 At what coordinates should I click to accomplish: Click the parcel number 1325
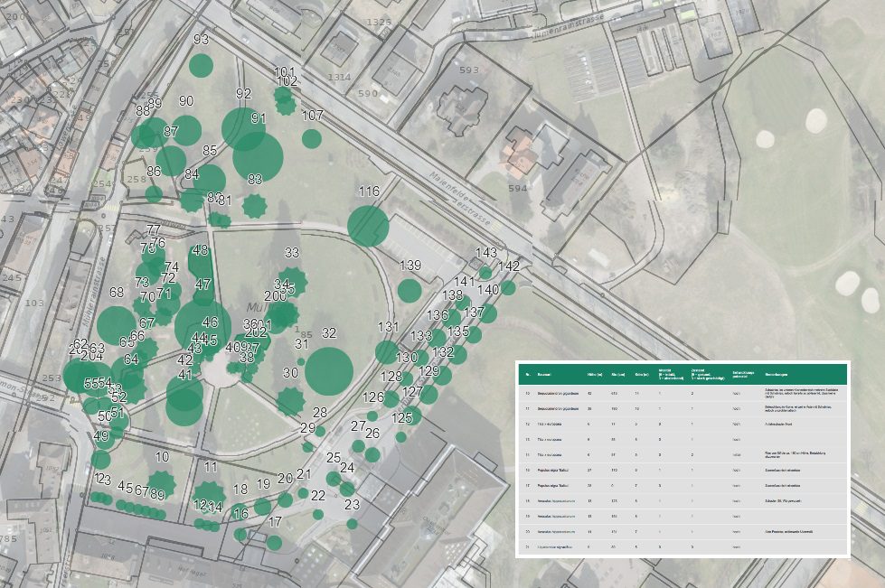click(379, 22)
